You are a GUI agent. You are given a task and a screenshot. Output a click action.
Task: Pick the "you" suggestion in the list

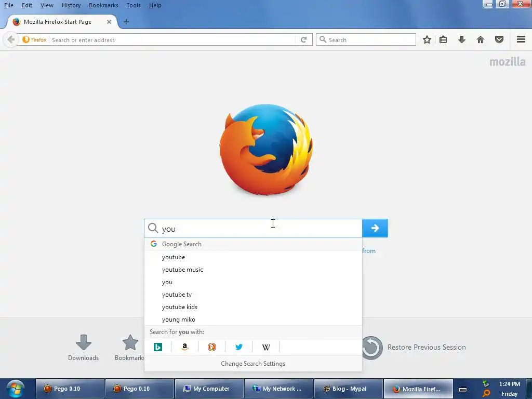click(253, 282)
